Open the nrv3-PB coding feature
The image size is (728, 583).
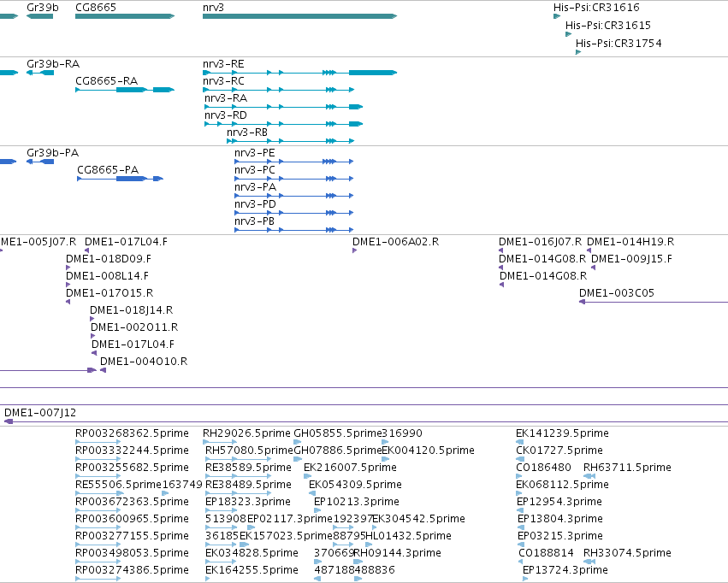[x=254, y=221]
